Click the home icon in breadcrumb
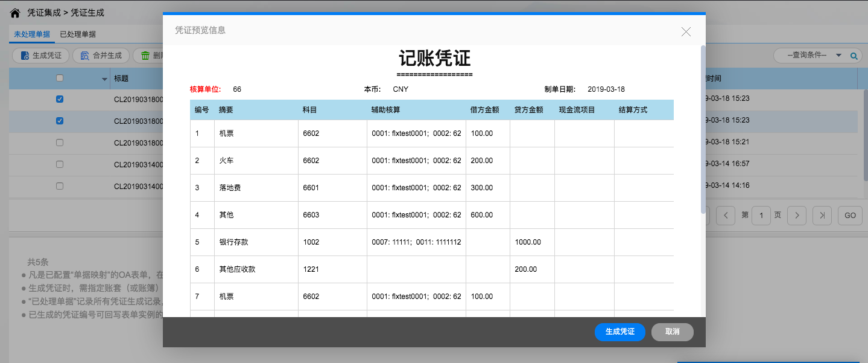 pos(15,13)
